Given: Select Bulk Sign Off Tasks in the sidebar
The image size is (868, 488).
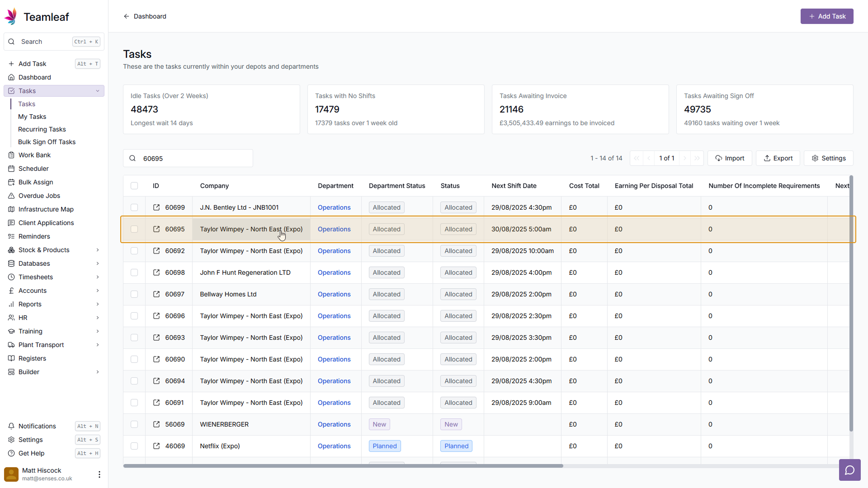Looking at the screenshot, I should click(47, 142).
